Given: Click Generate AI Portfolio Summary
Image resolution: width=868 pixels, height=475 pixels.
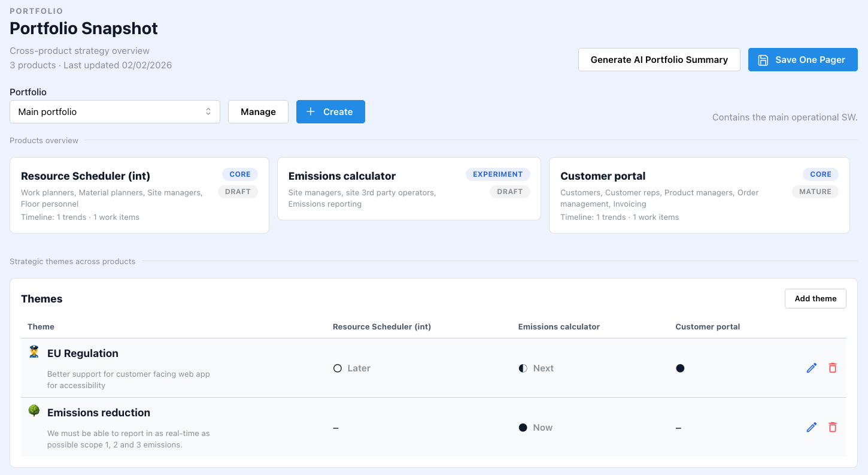Looking at the screenshot, I should (658, 59).
